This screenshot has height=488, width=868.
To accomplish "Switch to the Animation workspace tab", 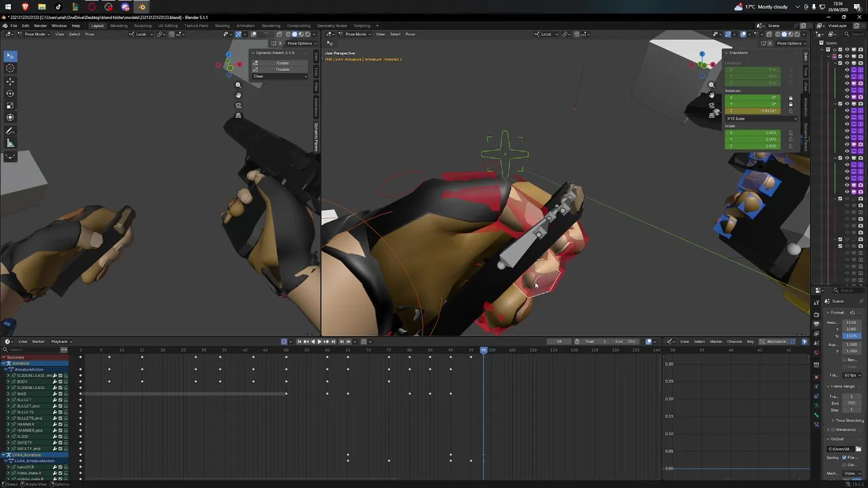I will [x=245, y=26].
